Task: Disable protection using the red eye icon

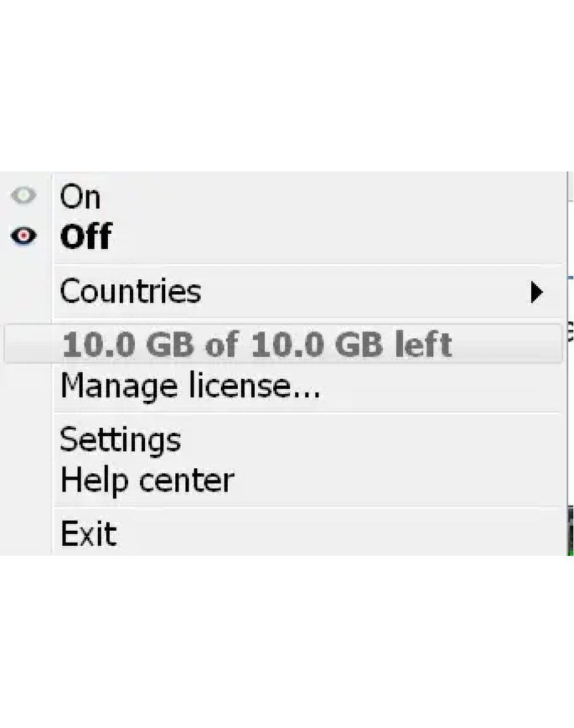Action: [x=23, y=236]
